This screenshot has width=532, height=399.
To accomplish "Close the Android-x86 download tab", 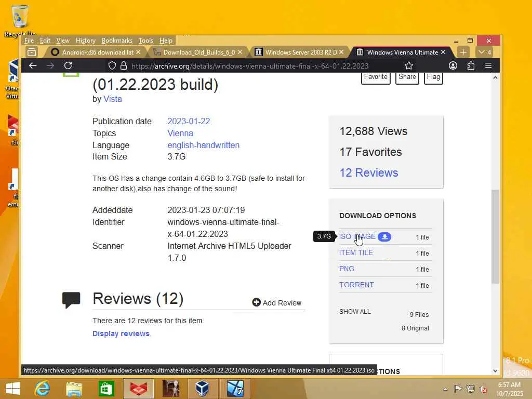I will point(138,52).
